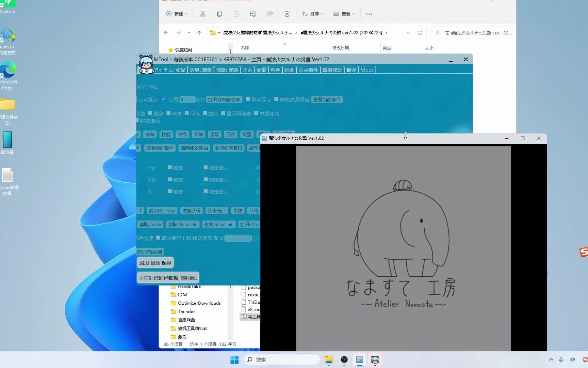The image size is (588, 368).
Task: Switch to the 武器: 武器 tab
Action: click(x=227, y=70)
